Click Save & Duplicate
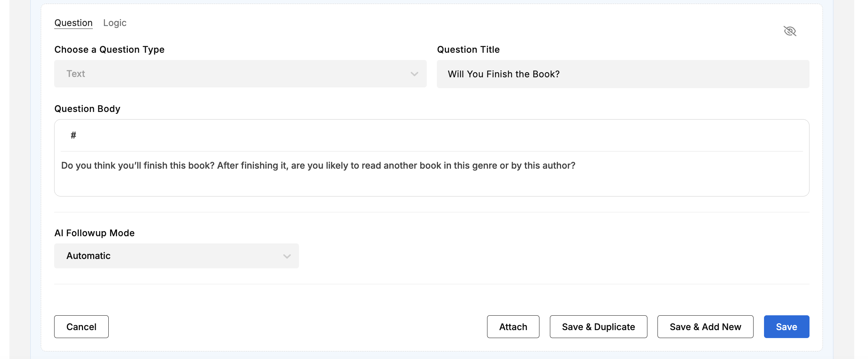868x359 pixels. (x=598, y=327)
